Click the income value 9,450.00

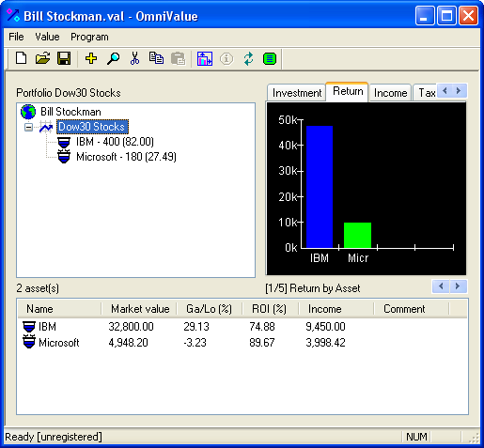[325, 327]
